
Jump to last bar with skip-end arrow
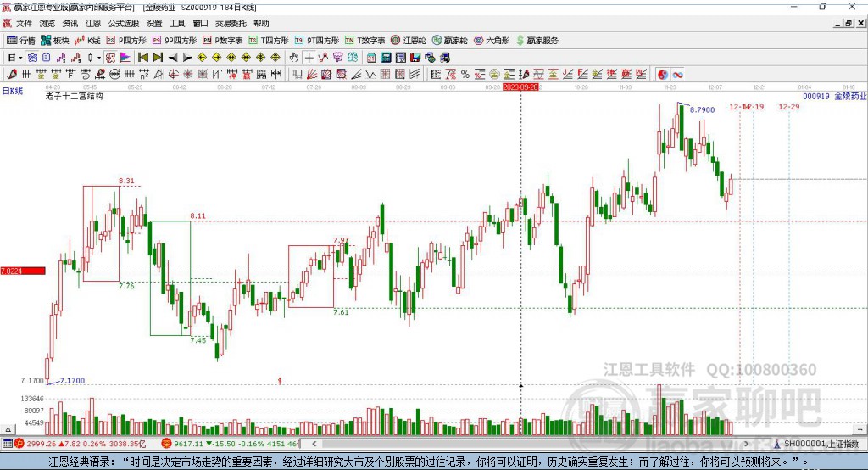coord(158,58)
